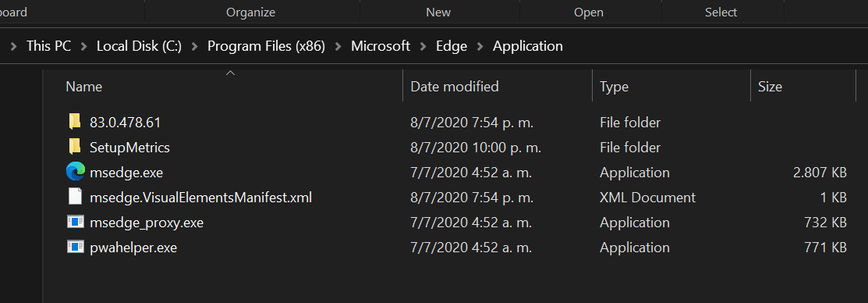
Task: Expand the chevron before This PC
Action: coord(13,47)
